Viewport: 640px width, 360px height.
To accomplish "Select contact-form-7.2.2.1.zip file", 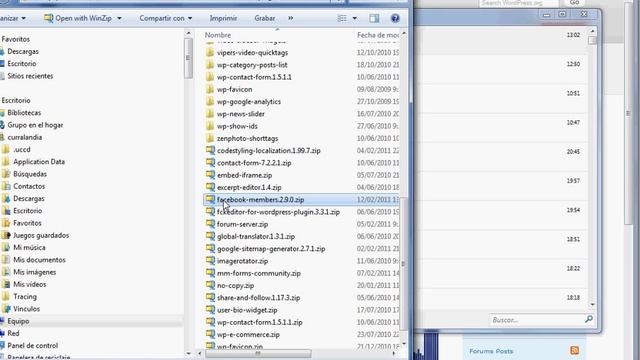I will 254,163.
